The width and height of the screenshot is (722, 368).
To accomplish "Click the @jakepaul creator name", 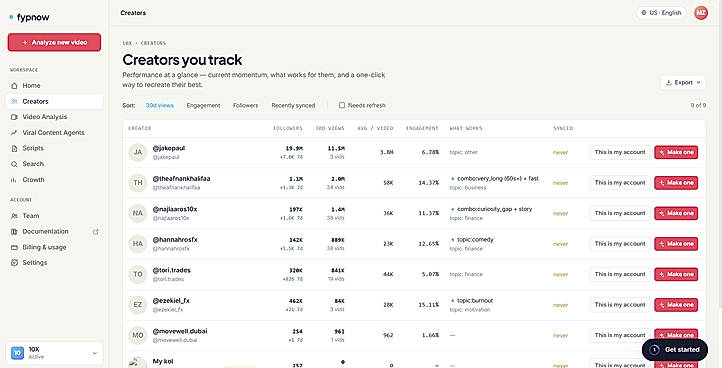I will coord(169,148).
